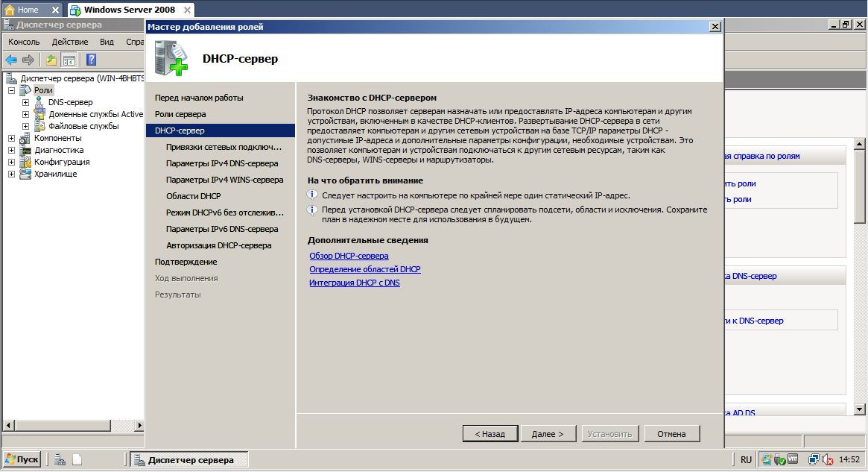Click the Роли node icon in tree

pyautogui.click(x=25, y=90)
